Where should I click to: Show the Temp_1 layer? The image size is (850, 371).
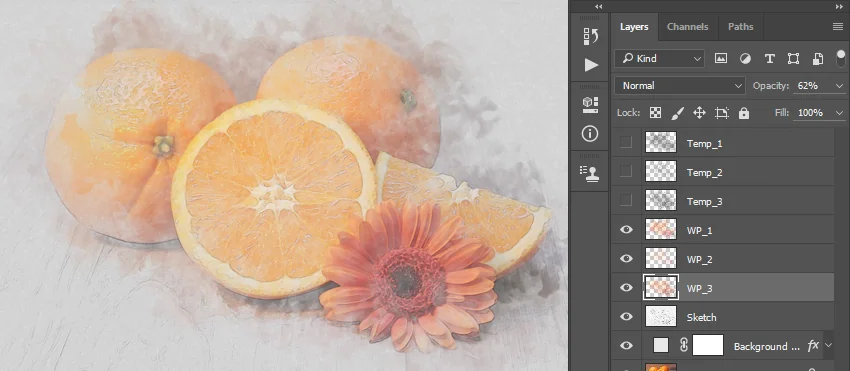point(626,142)
